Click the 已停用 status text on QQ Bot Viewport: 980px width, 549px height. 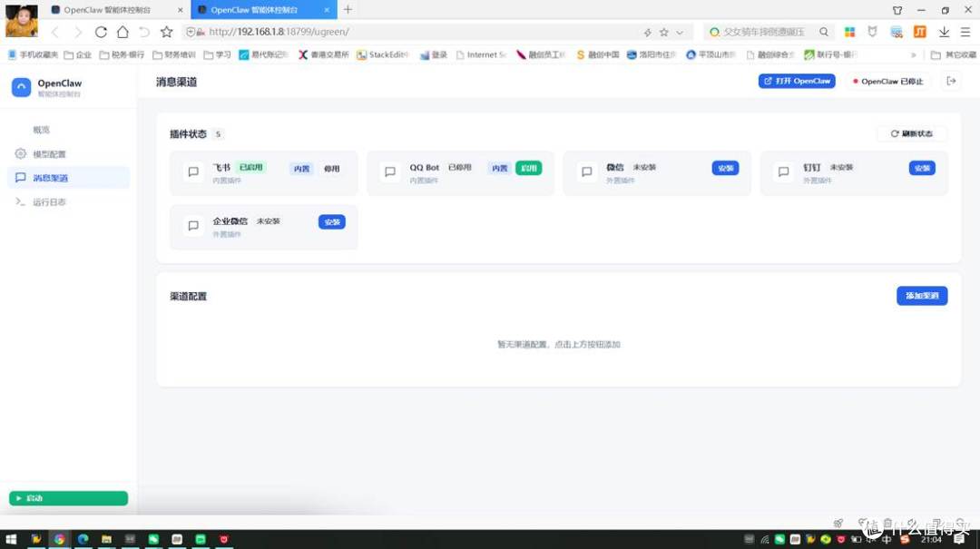[x=459, y=168]
